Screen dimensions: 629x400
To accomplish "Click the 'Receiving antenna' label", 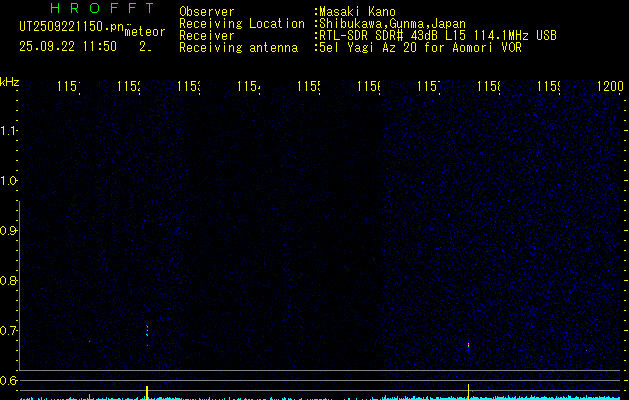I will (x=238, y=48).
